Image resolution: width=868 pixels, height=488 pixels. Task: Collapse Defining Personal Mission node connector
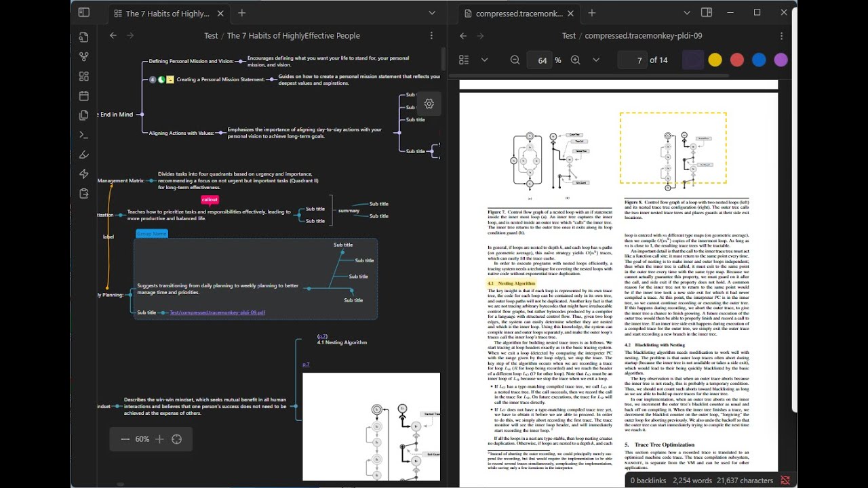pyautogui.click(x=239, y=61)
